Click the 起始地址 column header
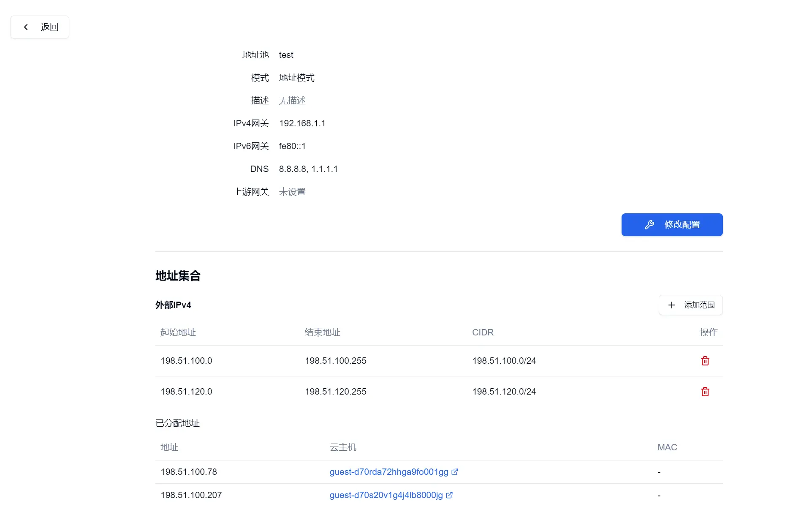The width and height of the screenshot is (812, 512). pyautogui.click(x=178, y=332)
